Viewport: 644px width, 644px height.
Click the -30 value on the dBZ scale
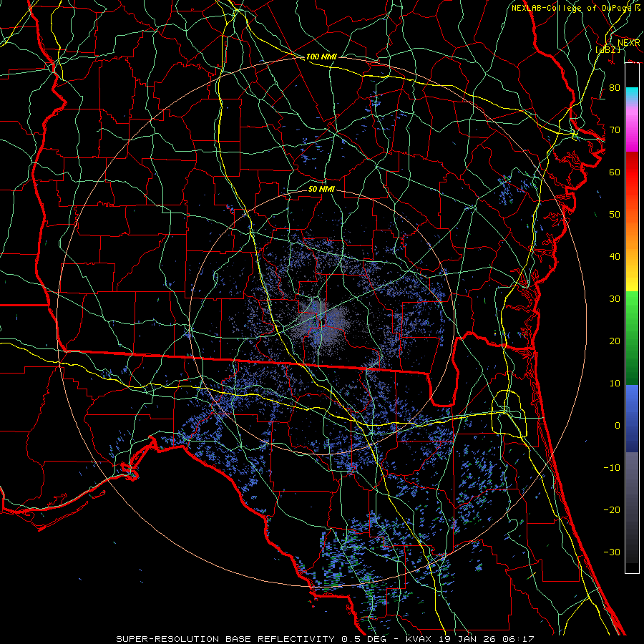[612, 552]
